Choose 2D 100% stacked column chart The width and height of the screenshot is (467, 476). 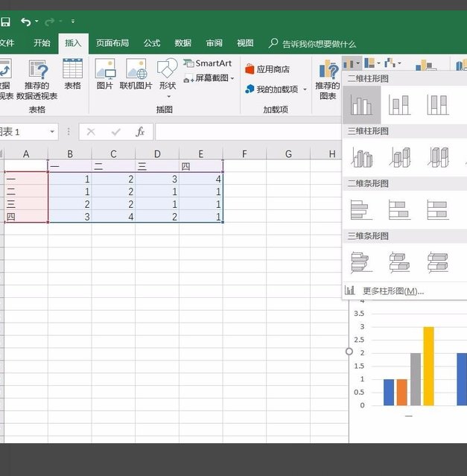[x=437, y=104]
